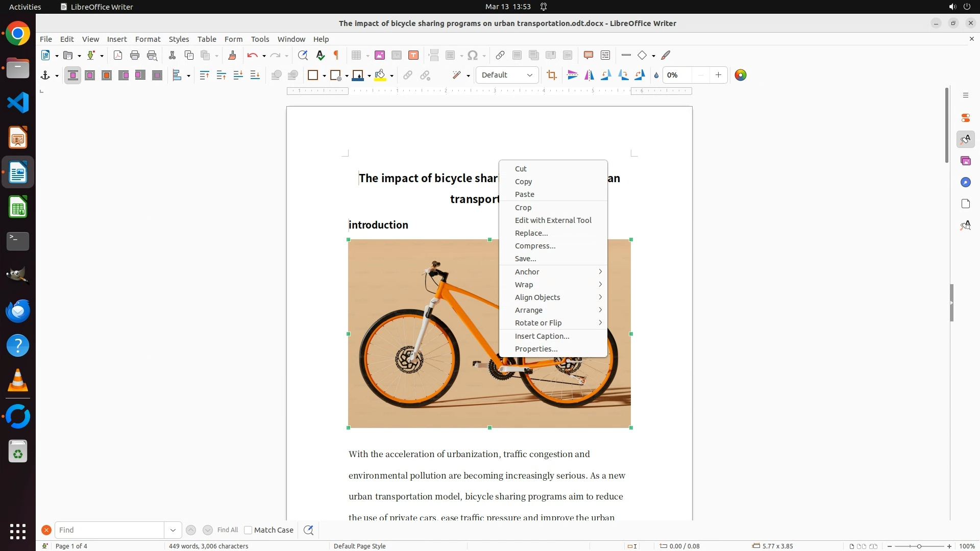Select the Wrap Off toggle button

pyautogui.click(x=72, y=75)
